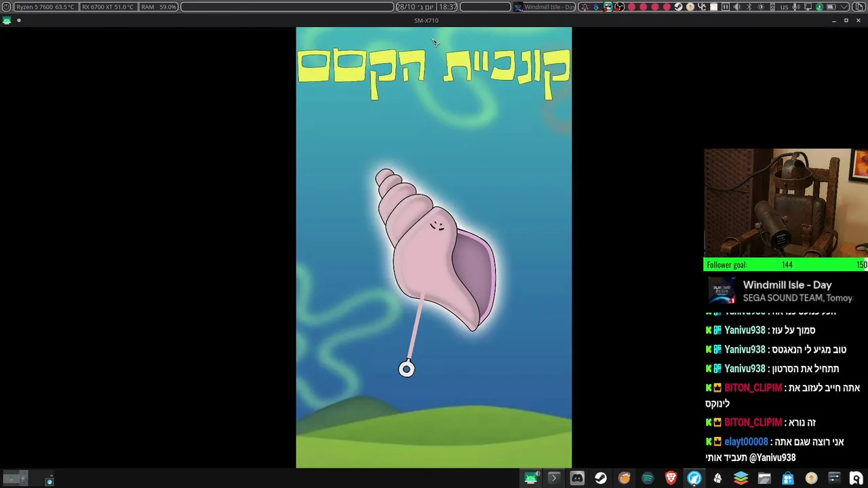The width and height of the screenshot is (868, 488).
Task: Click the 18:37 clock in the panel
Action: [448, 7]
